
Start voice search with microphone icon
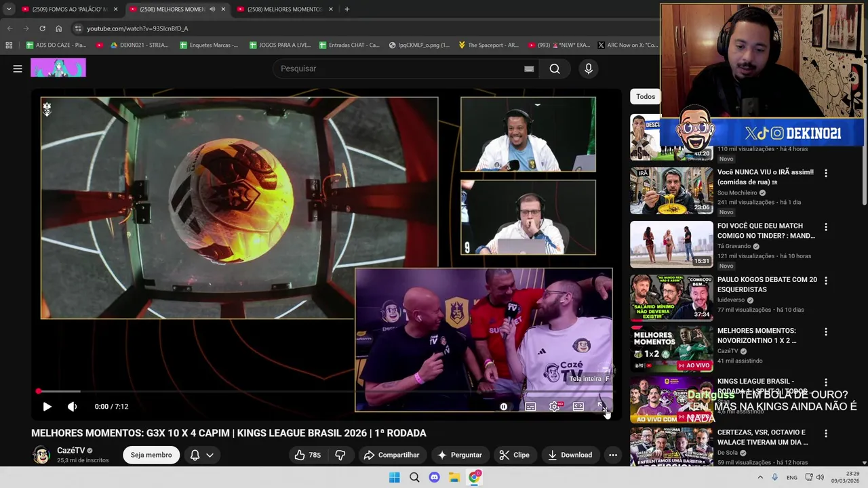tap(589, 68)
